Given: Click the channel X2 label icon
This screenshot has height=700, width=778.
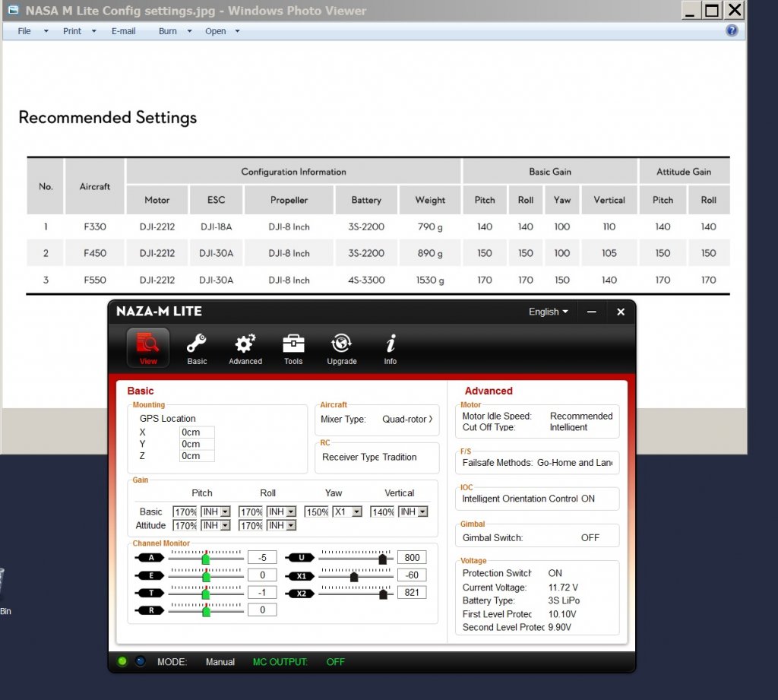Looking at the screenshot, I should (x=299, y=594).
